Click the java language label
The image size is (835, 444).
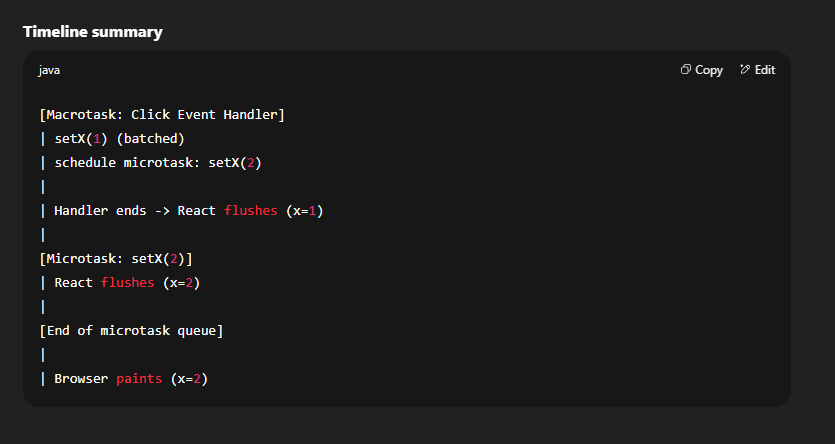coord(49,70)
